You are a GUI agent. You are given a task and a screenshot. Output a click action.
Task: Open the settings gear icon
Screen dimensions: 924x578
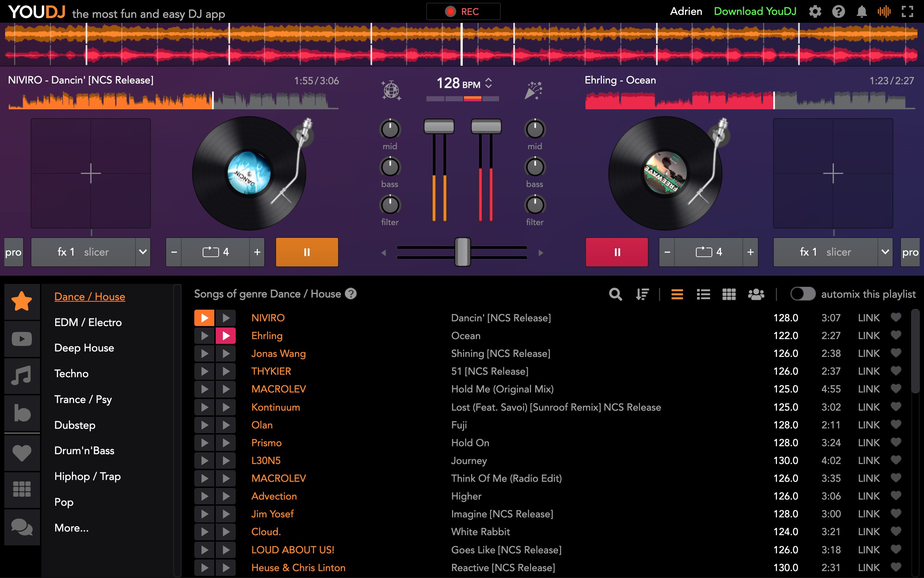(815, 12)
